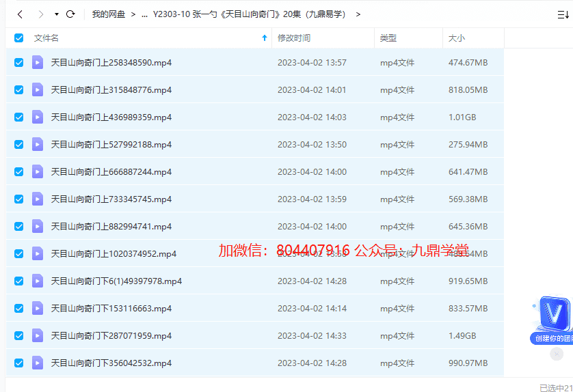Click the forward navigation arrow

coord(41,14)
